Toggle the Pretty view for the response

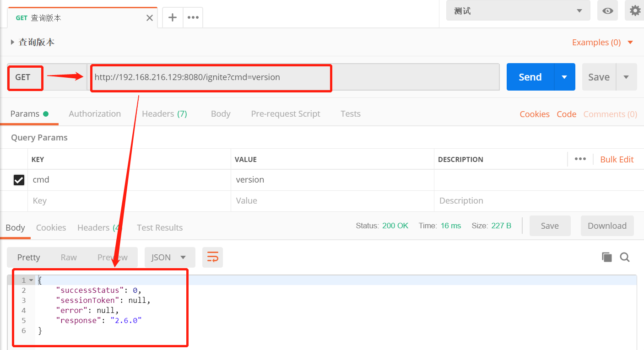pos(28,257)
